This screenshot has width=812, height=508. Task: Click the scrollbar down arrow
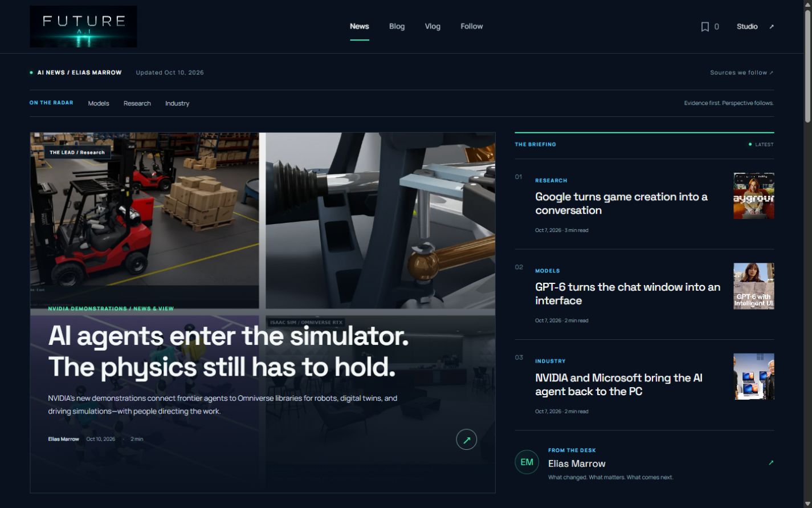(x=807, y=503)
